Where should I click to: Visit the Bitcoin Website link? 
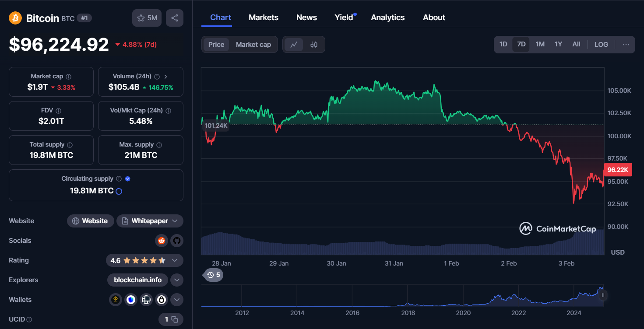pyautogui.click(x=91, y=221)
